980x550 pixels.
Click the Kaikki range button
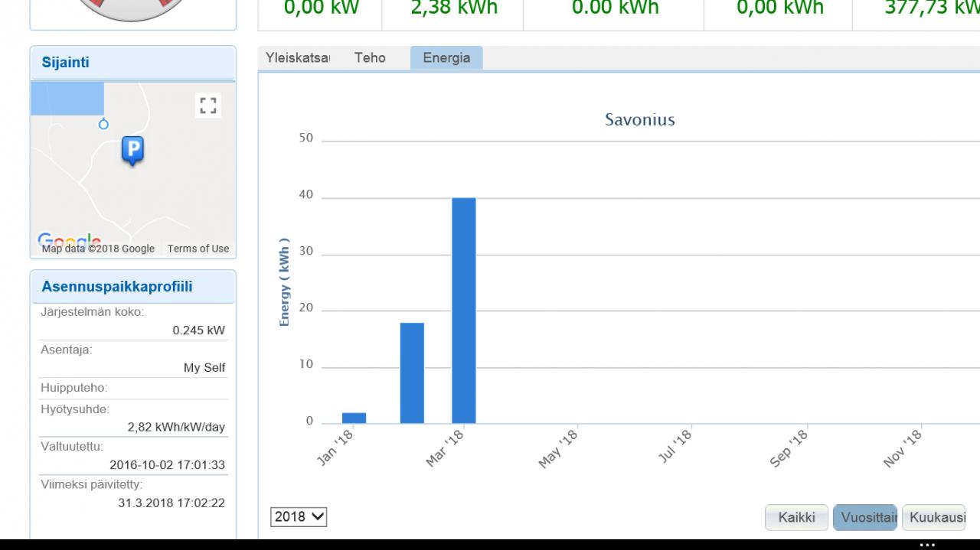click(x=796, y=518)
